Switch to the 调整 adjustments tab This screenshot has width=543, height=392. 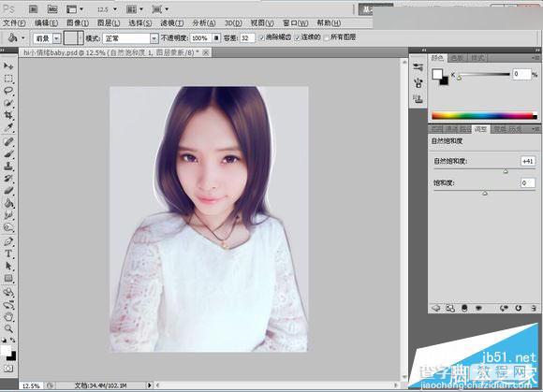pyautogui.click(x=480, y=129)
